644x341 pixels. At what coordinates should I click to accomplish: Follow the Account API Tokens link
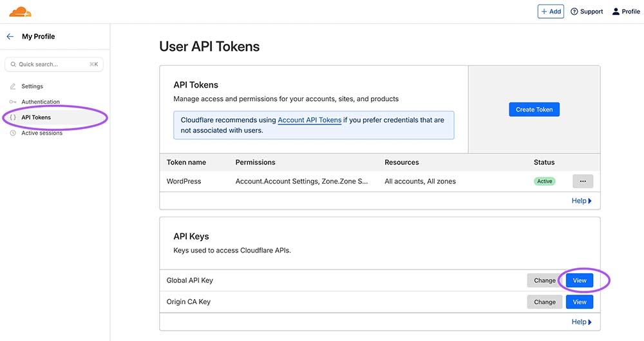click(309, 120)
